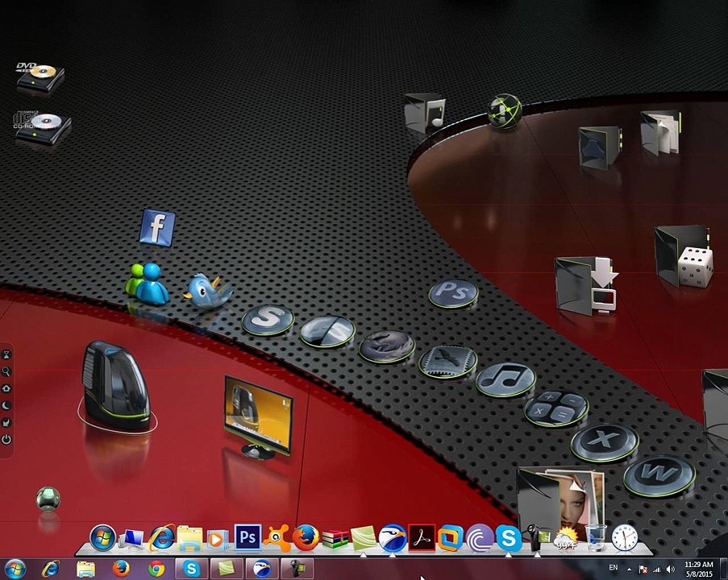Click the chrome sphere icon at bottom left
The image size is (728, 580).
tap(48, 499)
